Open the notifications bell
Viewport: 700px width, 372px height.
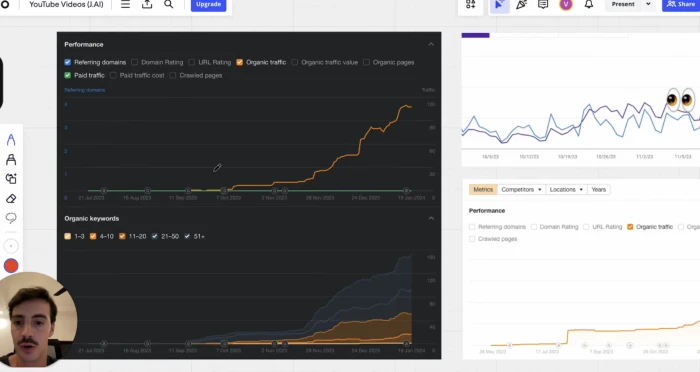tap(589, 4)
